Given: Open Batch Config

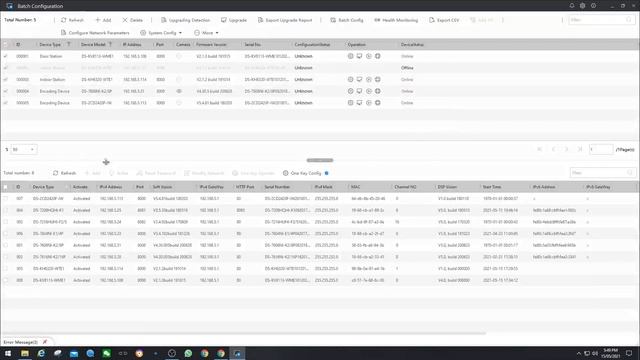Looking at the screenshot, I should (x=347, y=20).
